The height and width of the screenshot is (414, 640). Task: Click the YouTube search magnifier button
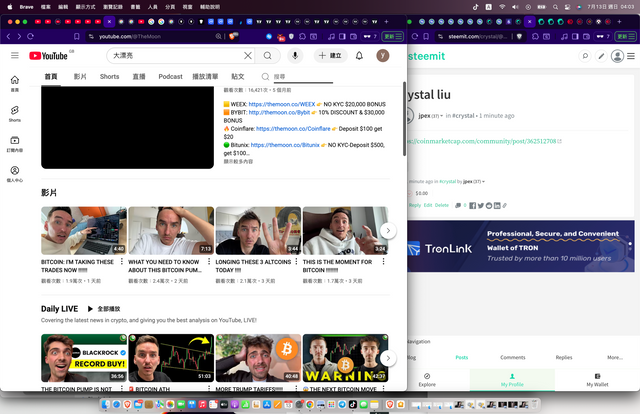tap(267, 56)
